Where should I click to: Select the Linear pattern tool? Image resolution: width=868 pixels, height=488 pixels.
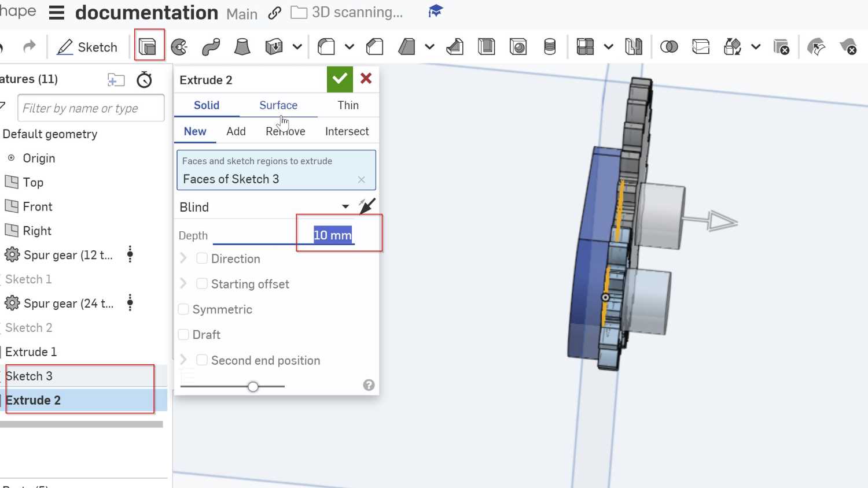pos(585,46)
